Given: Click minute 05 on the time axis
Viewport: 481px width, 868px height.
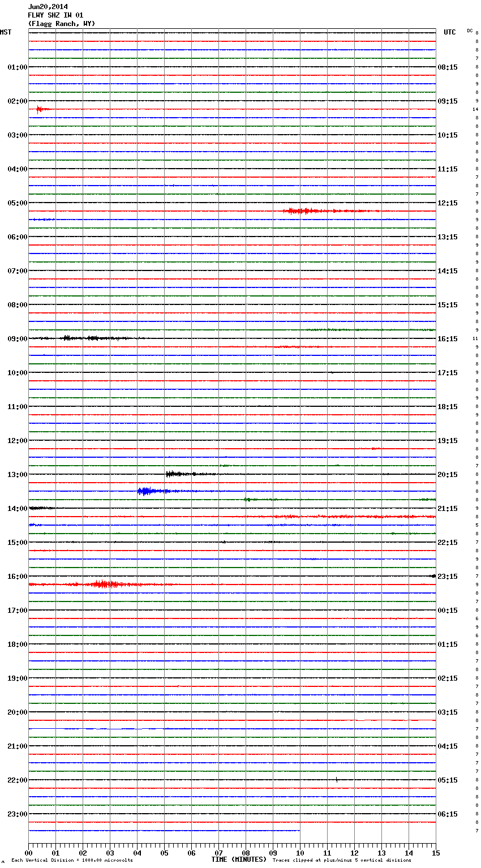Looking at the screenshot, I should click(x=164, y=853).
